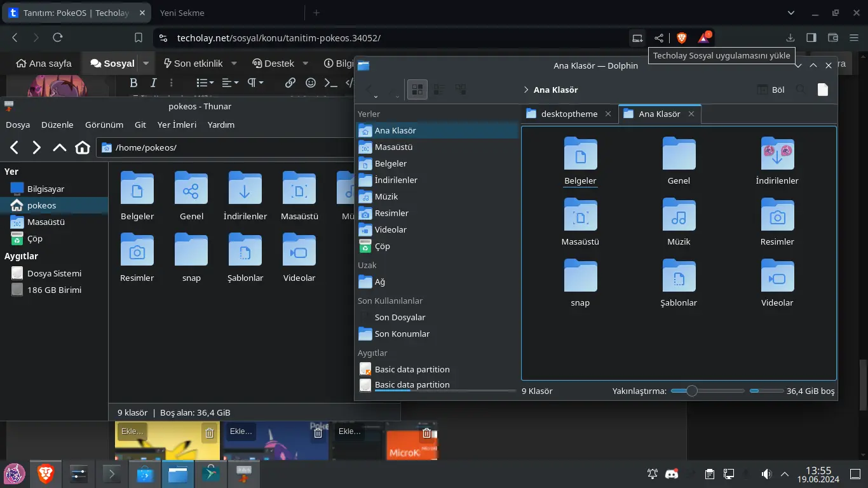This screenshot has height=488, width=868.
Task: Open the Yer İmleri menu in Thunar
Action: point(177,125)
